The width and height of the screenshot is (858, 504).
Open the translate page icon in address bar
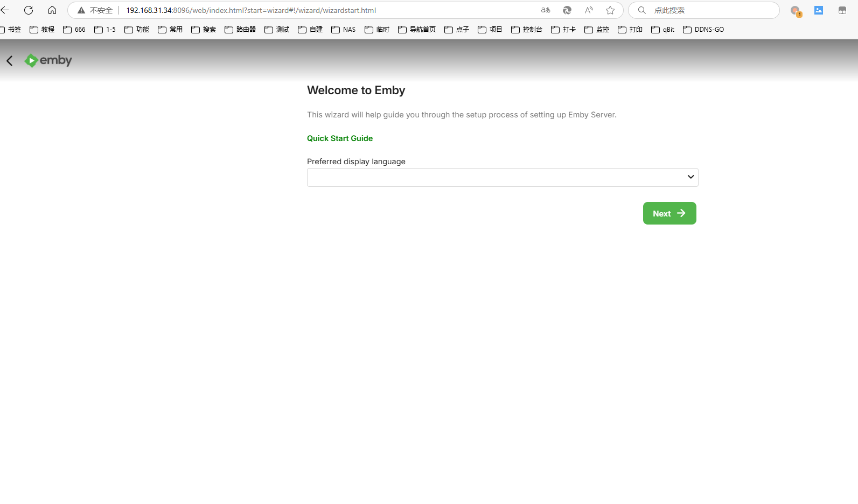coord(546,10)
